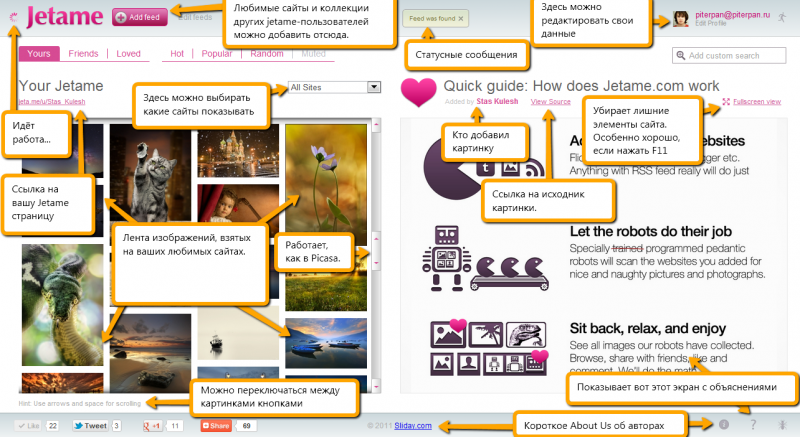Image resolution: width=800 pixels, height=437 pixels.
Task: Open piterpan@piterpan.ru profile link
Action: [x=732, y=15]
